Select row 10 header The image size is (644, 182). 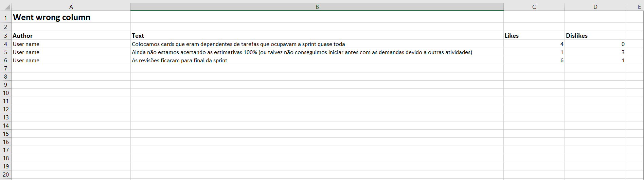5,93
